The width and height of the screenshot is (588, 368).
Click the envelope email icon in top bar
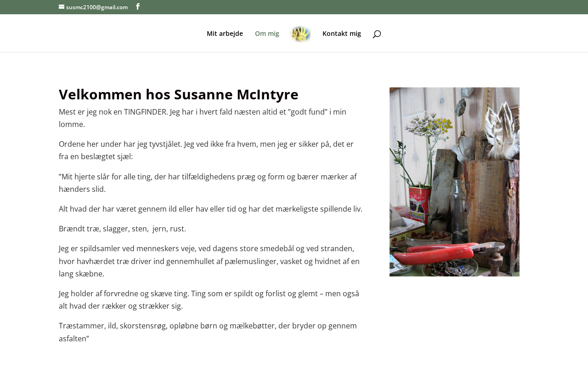62,7
